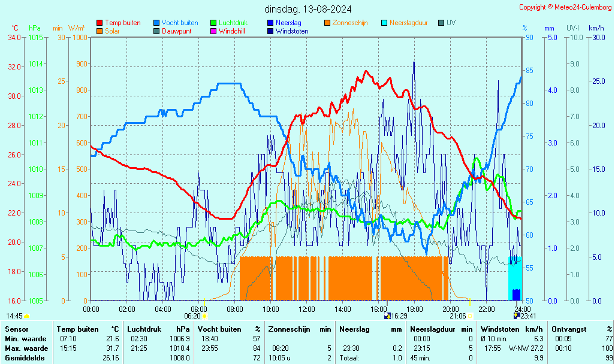This screenshot has width=615, height=364.
Task: Click the orange Solar legend square
Action: [100, 31]
